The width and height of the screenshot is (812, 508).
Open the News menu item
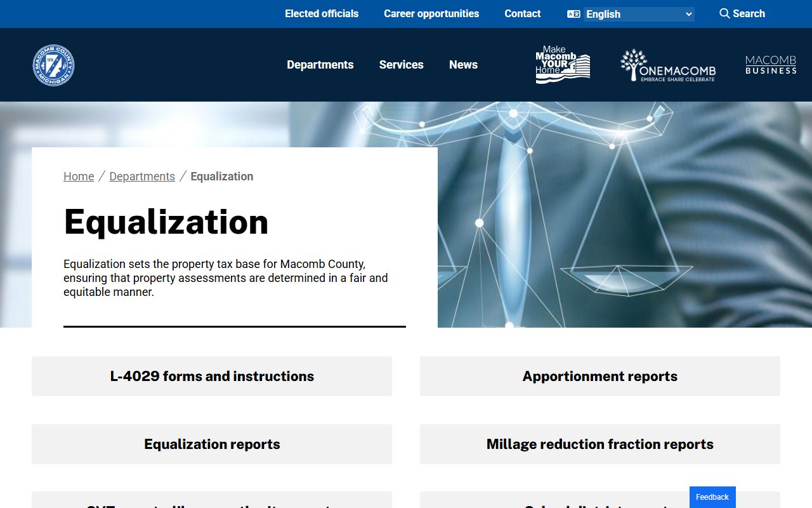463,65
